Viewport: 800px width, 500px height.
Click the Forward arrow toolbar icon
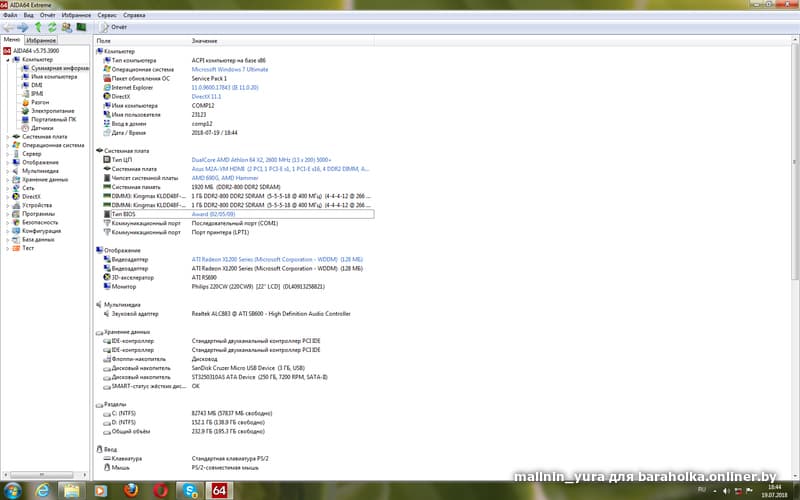coord(22,27)
